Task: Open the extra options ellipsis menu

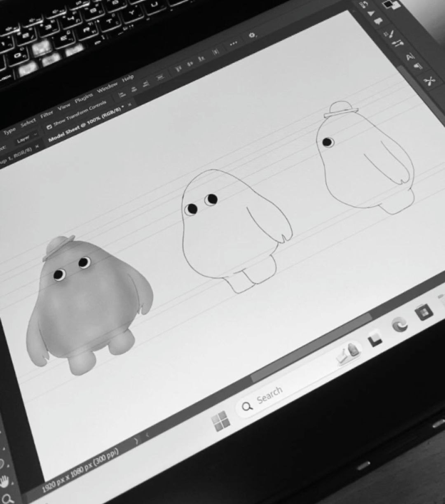Action: (233, 43)
